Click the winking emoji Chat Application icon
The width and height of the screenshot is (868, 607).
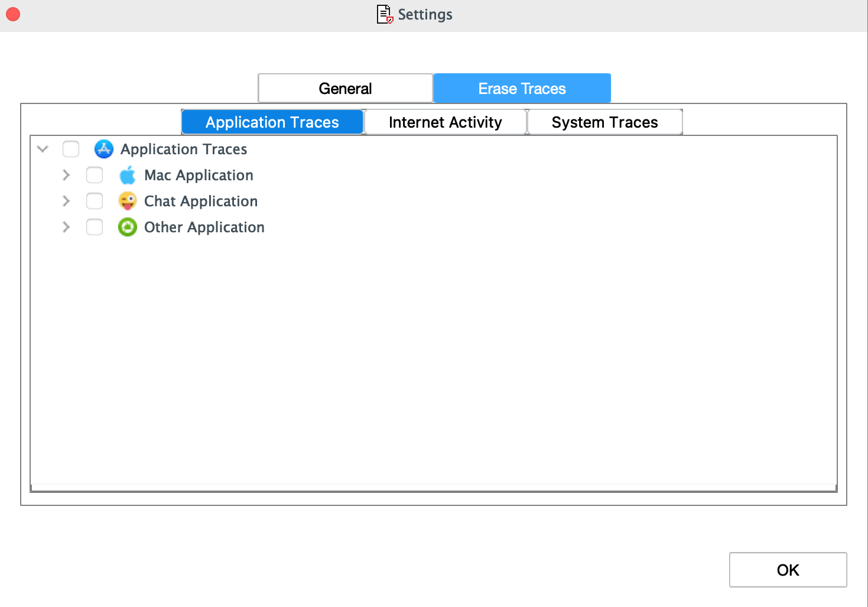[128, 201]
